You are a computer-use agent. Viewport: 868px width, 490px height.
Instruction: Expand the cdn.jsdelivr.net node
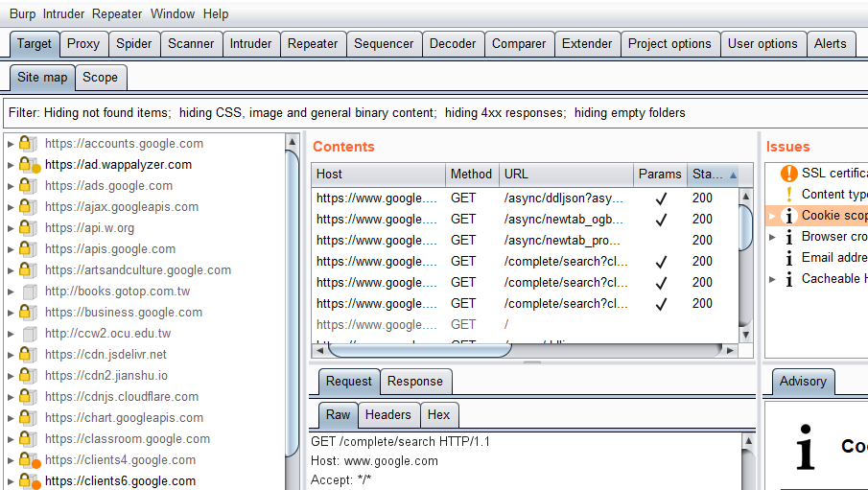click(x=11, y=355)
